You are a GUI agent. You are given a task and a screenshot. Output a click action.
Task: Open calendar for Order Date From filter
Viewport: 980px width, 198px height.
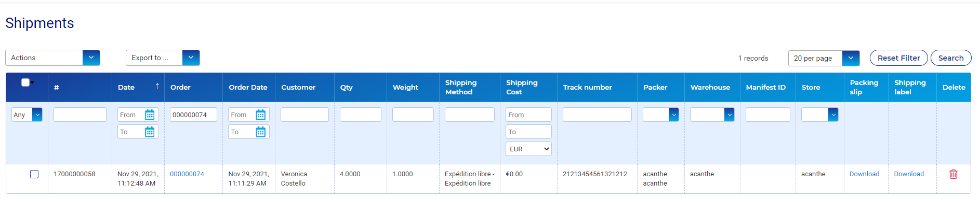click(x=261, y=115)
